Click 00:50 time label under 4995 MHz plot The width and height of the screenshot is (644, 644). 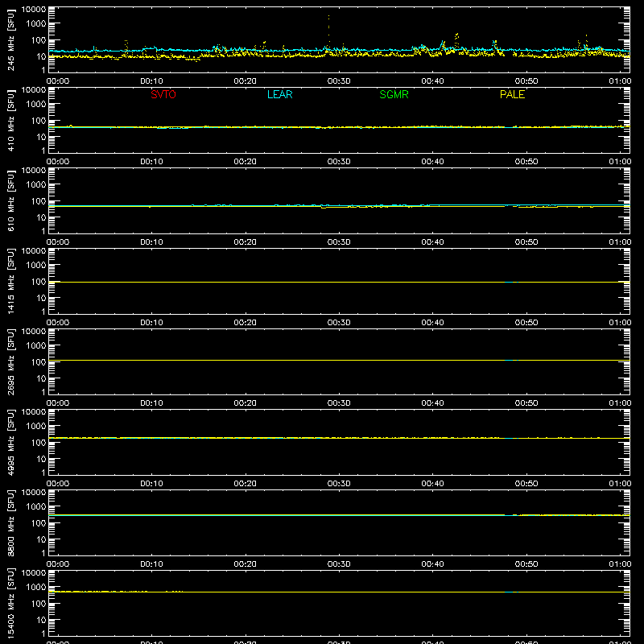tap(526, 484)
